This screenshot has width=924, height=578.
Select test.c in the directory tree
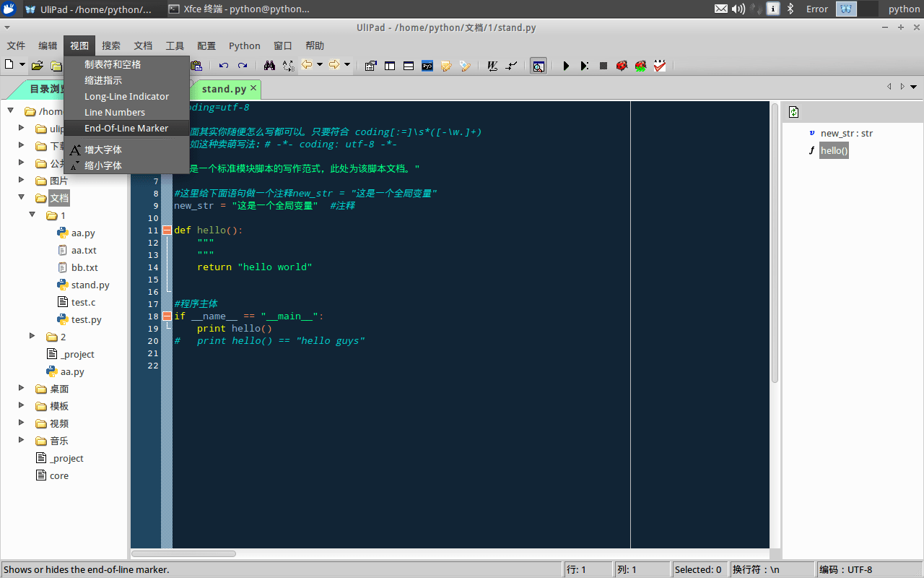pyautogui.click(x=83, y=302)
